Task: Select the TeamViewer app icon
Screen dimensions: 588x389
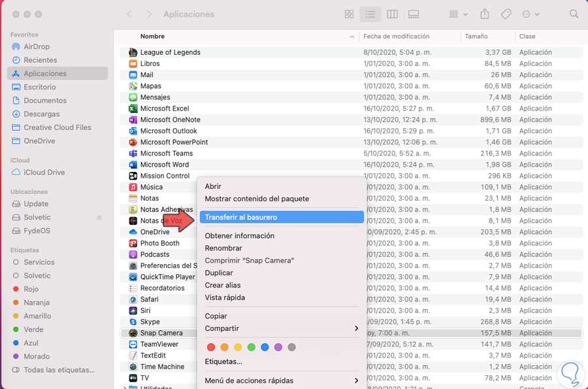Action: click(x=133, y=345)
